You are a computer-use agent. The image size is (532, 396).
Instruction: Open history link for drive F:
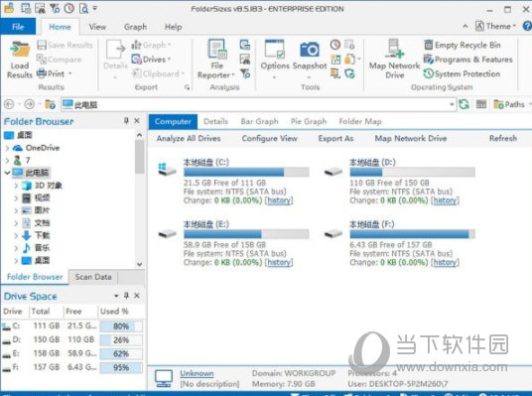(x=445, y=262)
